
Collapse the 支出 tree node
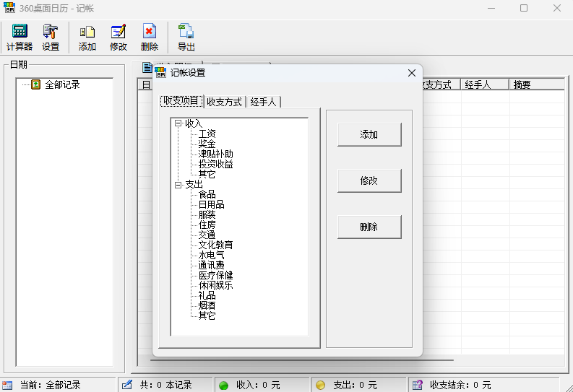point(178,185)
